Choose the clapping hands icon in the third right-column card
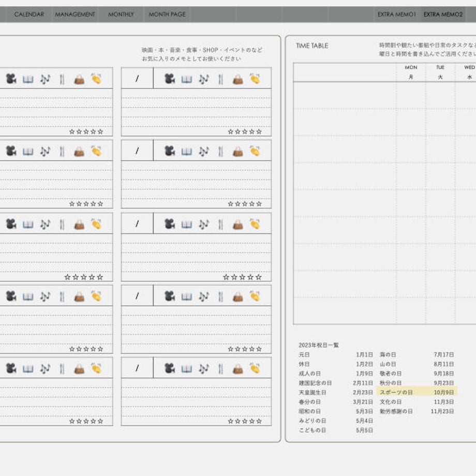 click(x=255, y=224)
